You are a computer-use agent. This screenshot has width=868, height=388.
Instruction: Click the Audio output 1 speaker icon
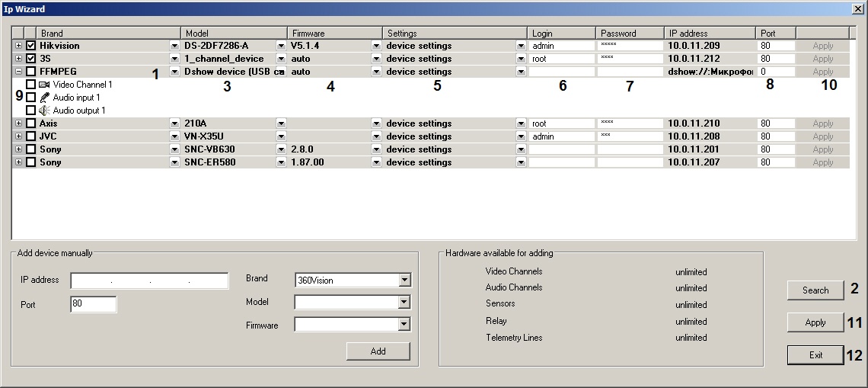[x=44, y=111]
